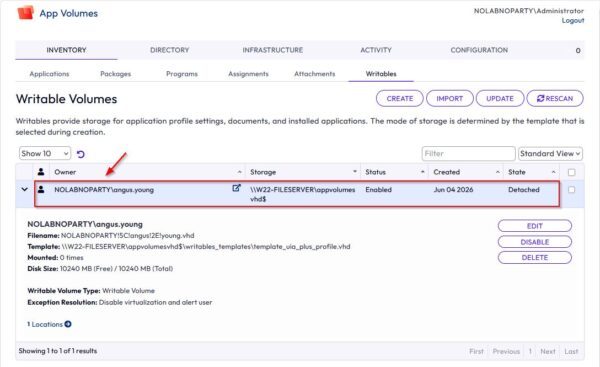Viewport: 600px width, 367px height.
Task: Open external link icon for angus.young
Action: (236, 188)
